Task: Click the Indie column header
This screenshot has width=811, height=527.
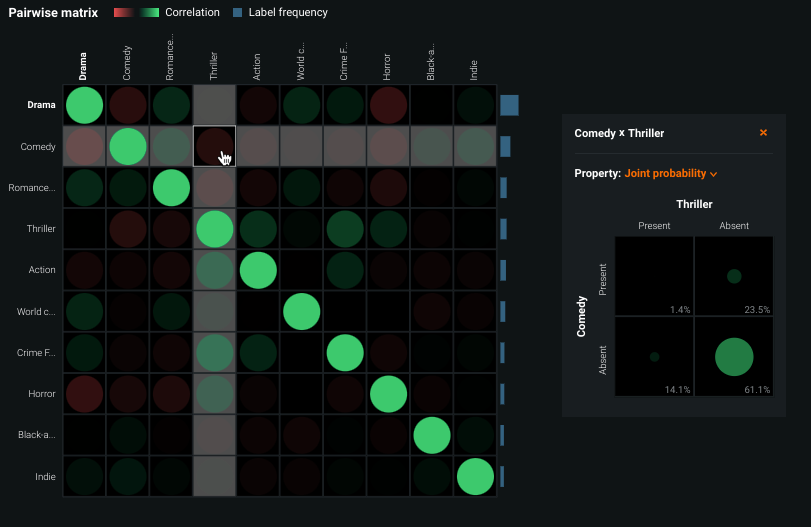Action: (x=474, y=68)
